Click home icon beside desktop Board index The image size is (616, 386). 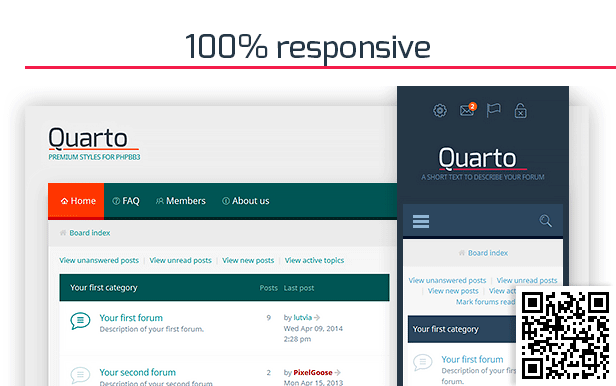[x=63, y=233]
